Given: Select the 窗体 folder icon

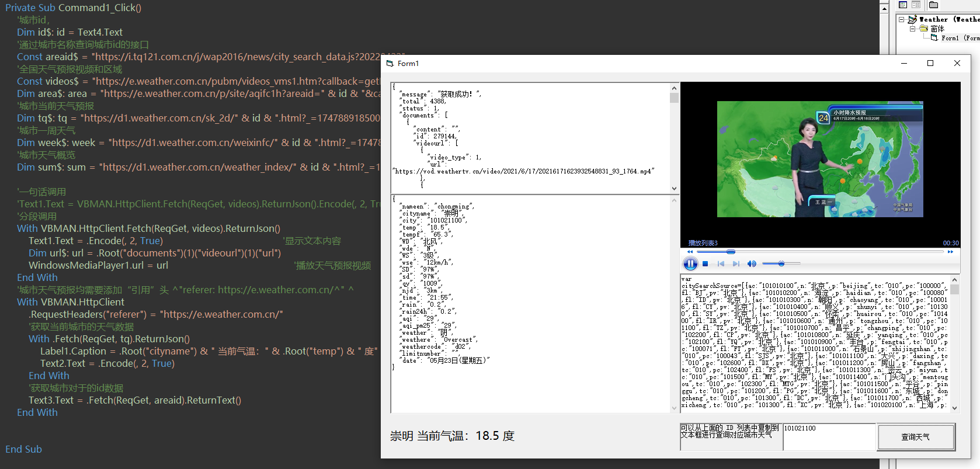Looking at the screenshot, I should pos(923,29).
